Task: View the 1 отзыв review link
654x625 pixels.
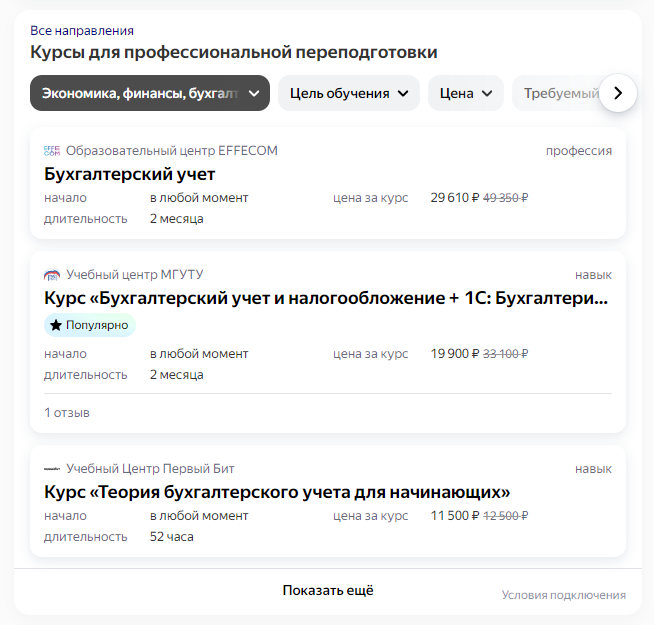Action: click(67, 412)
